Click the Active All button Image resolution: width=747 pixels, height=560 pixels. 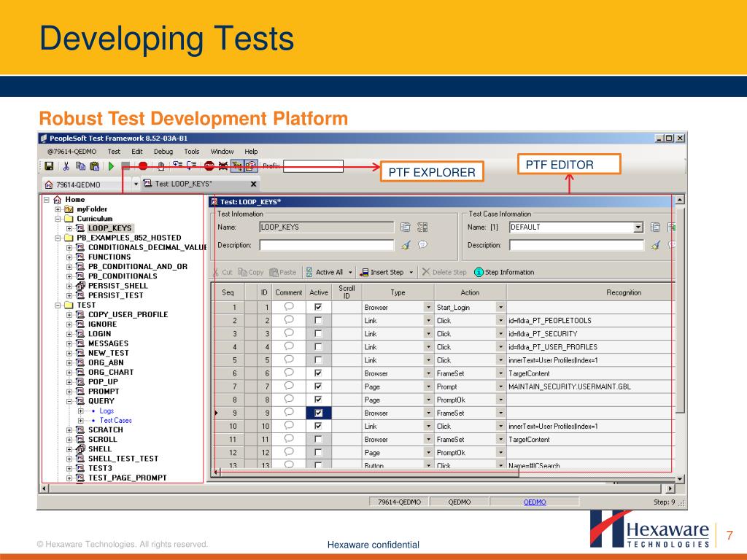click(324, 272)
